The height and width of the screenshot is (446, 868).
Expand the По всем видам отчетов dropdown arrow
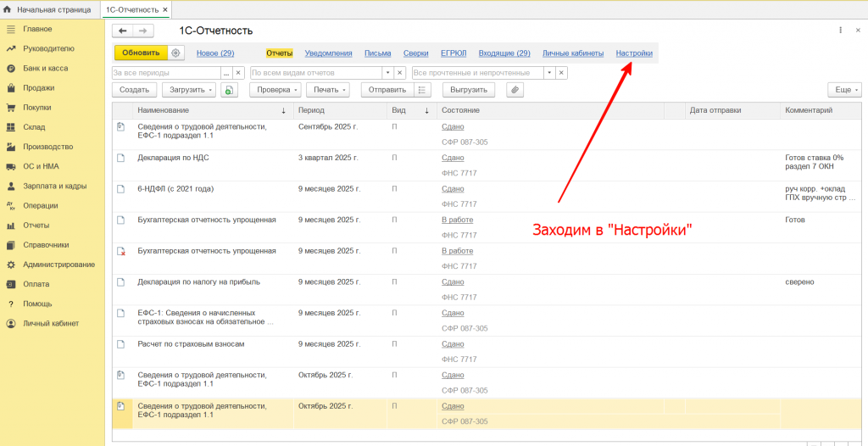pos(388,73)
